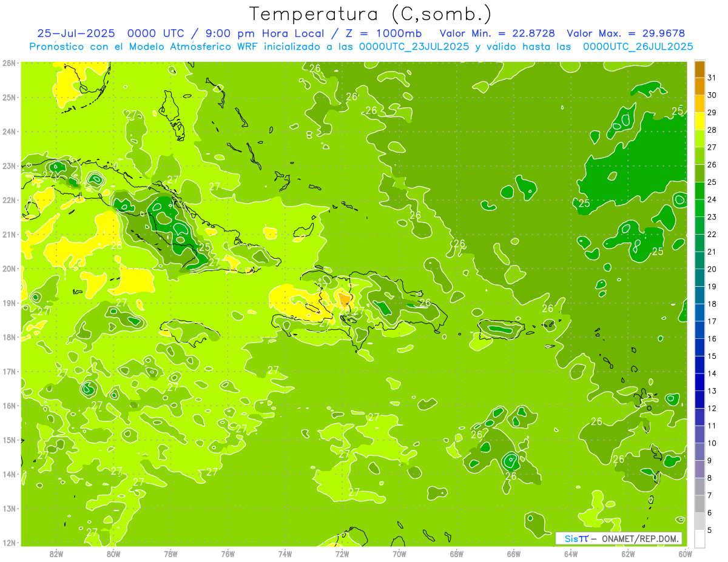Click the longitude axis label "80W"

coord(113,554)
